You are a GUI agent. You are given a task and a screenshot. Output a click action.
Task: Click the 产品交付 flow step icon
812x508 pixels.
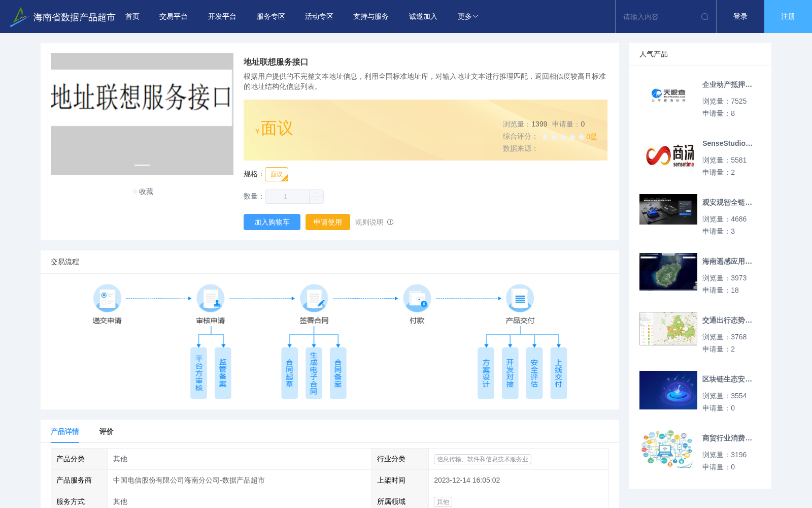tap(520, 298)
